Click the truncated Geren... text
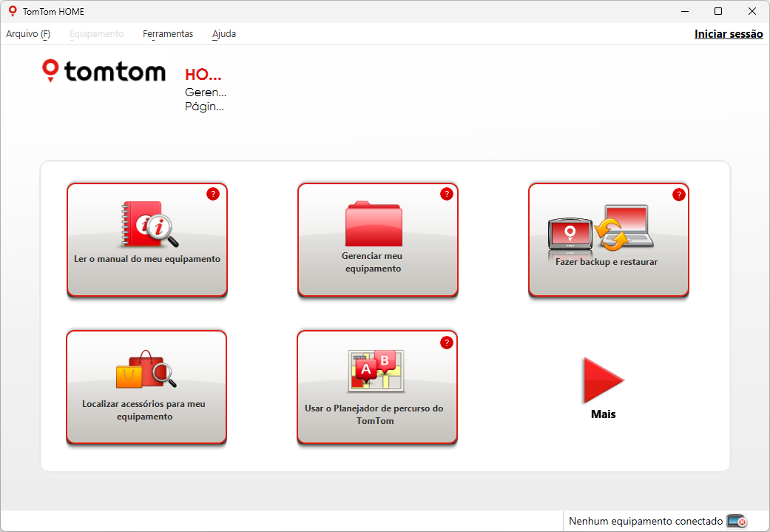This screenshot has height=532, width=770. (206, 92)
